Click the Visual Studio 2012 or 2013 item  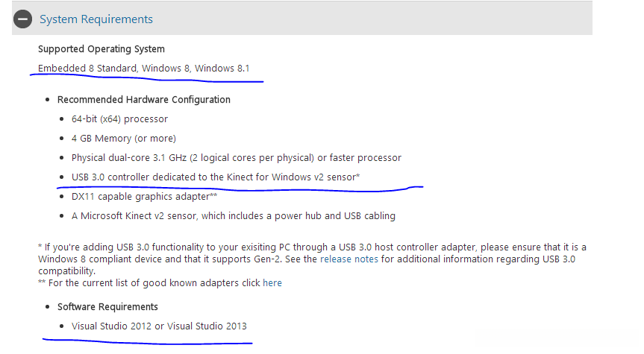tap(159, 326)
